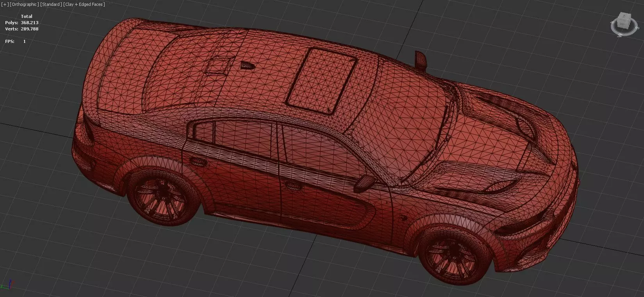This screenshot has width=644, height=297.
Task: Open the [Clay + Edged Faces] per-view menu
Action: click(84, 4)
